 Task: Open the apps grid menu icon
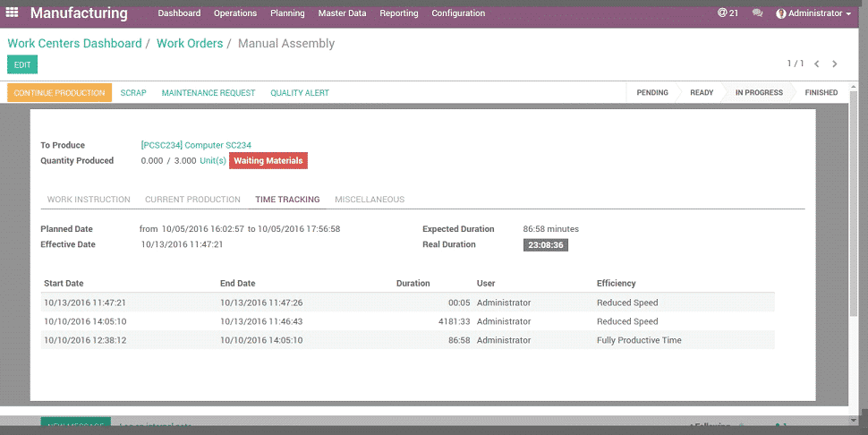[x=13, y=13]
